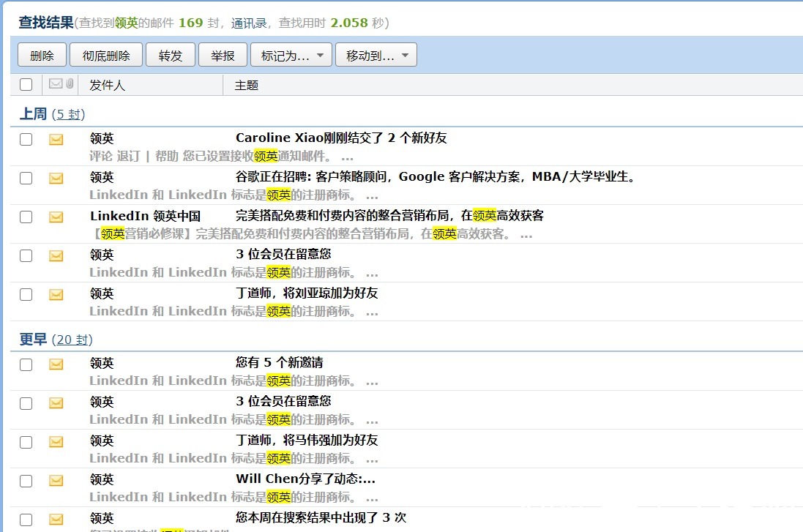
Task: Click the 转发 button
Action: [x=171, y=55]
